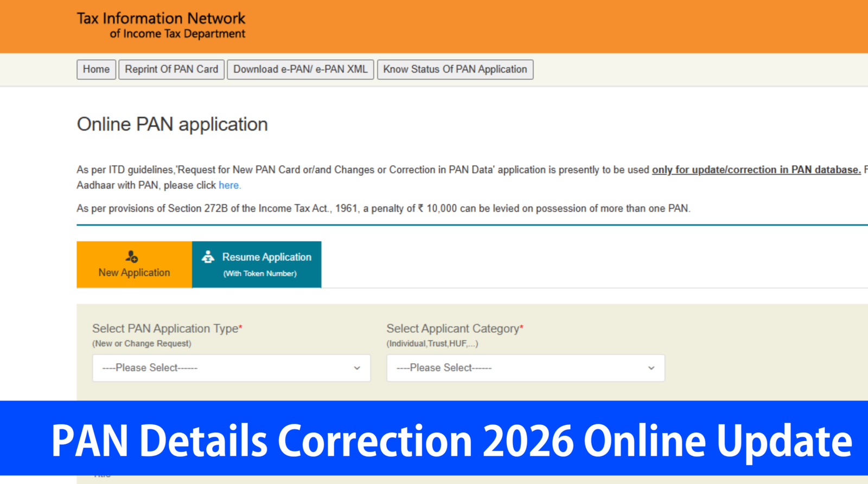Click 'of Income Tax Department' subtitle

(x=177, y=34)
